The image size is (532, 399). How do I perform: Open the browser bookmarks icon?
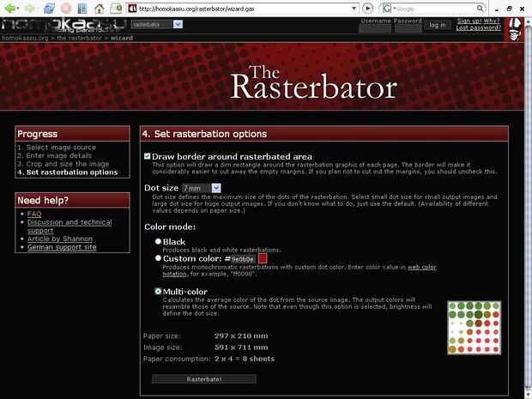click(82, 9)
